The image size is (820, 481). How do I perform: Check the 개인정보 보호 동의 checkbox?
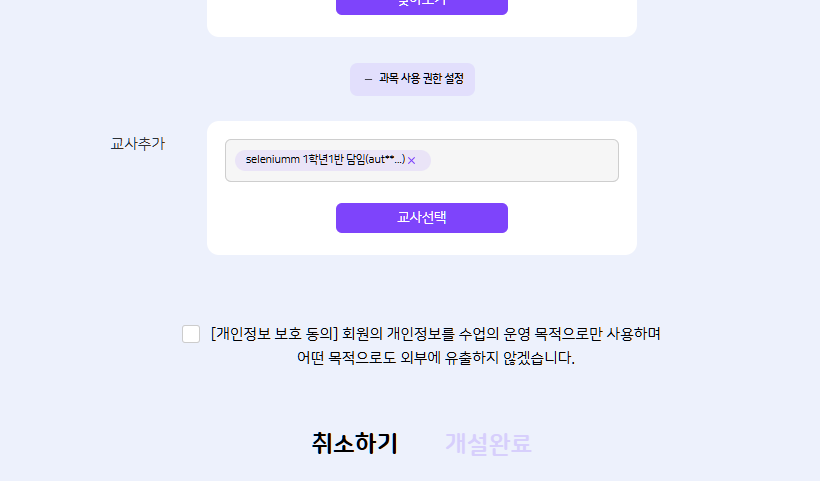(x=191, y=334)
